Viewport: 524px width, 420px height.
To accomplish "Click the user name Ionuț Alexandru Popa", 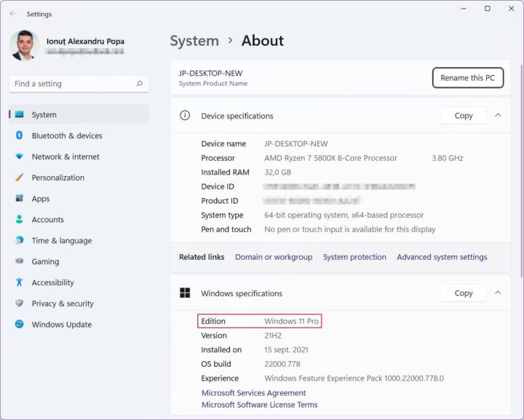I will 85,41.
